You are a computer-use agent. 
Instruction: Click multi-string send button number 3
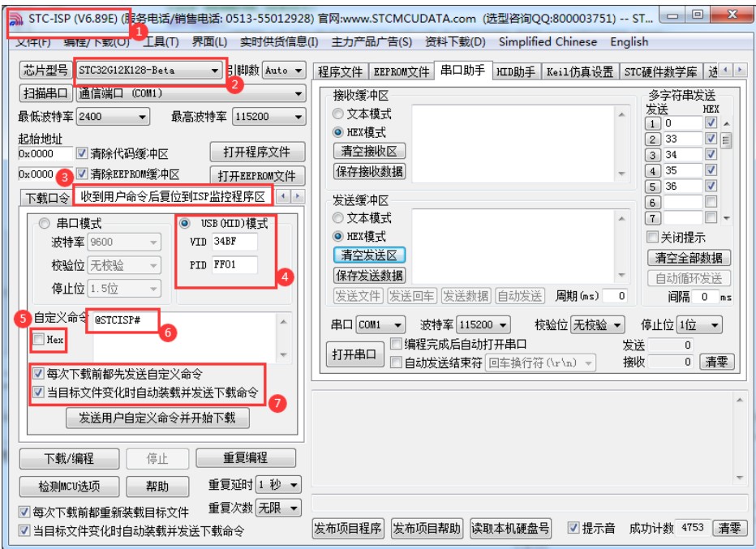coord(652,155)
